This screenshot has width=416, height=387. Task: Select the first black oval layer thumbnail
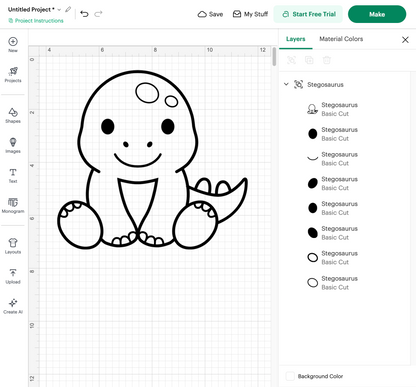pos(312,134)
